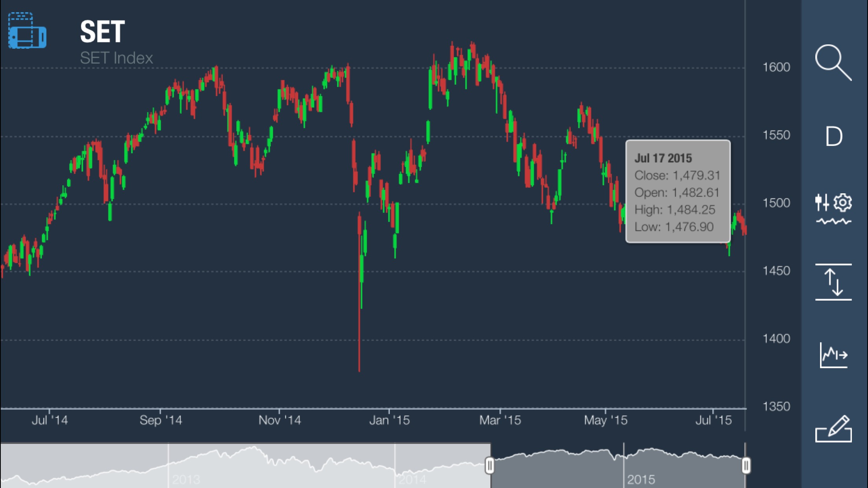The height and width of the screenshot is (488, 868).
Task: Click the 2014 marker in overview navigator
Action: 412,479
